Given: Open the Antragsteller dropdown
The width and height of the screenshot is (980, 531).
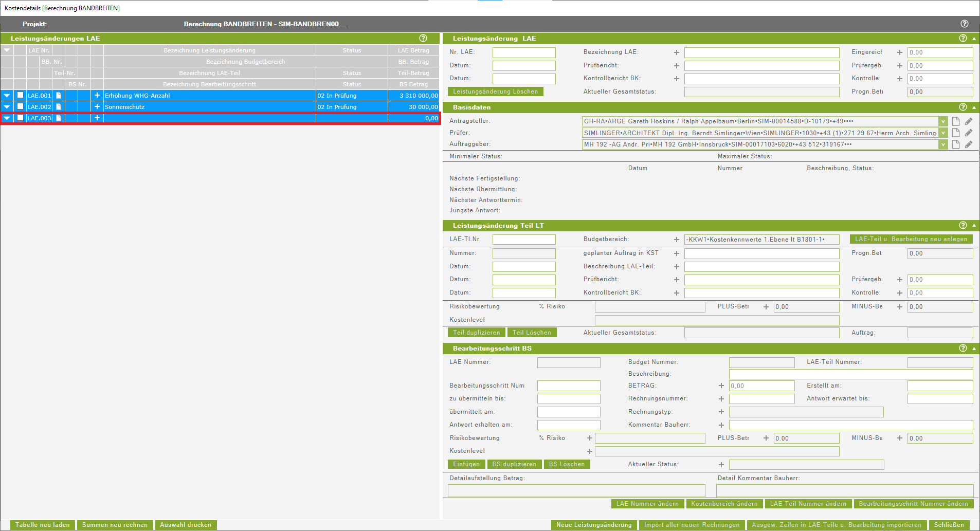Looking at the screenshot, I should point(943,121).
